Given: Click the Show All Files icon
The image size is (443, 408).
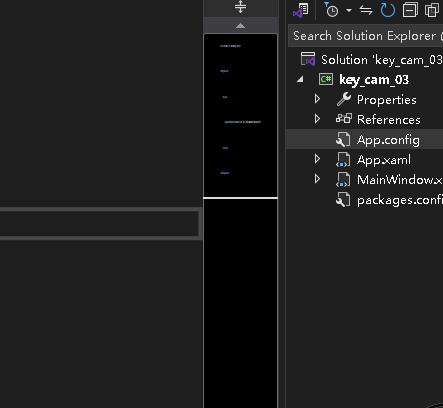Looking at the screenshot, I should pyautogui.click(x=432, y=10).
